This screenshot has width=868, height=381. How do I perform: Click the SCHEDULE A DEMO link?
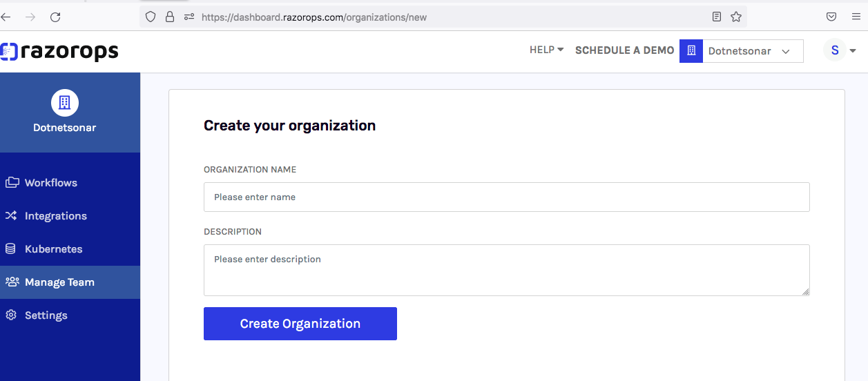tap(625, 50)
